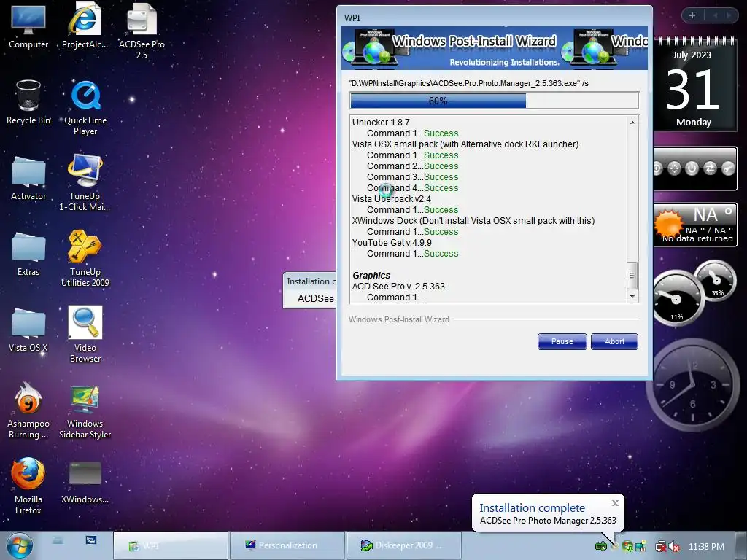Click log scroll-down arrow

tap(632, 296)
